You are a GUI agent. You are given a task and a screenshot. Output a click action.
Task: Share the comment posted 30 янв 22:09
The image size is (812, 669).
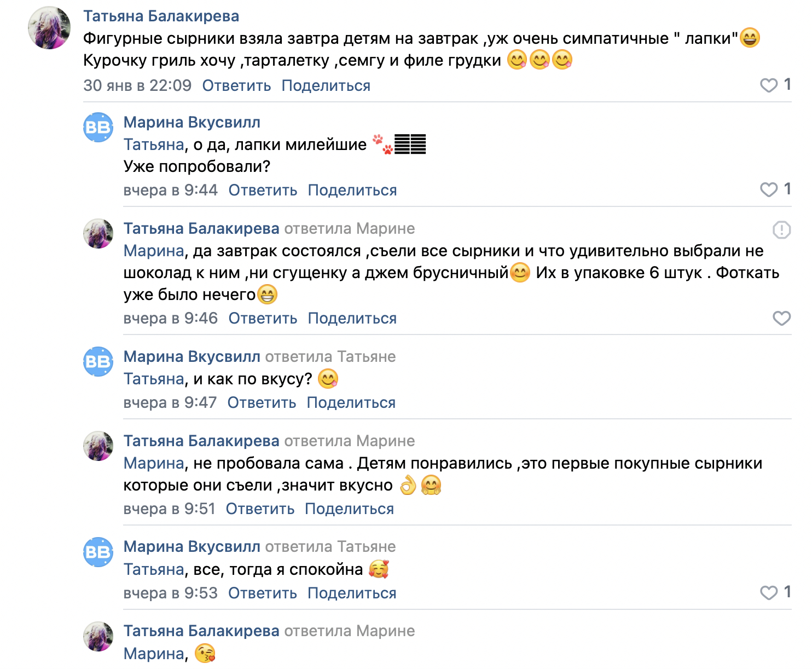326,86
